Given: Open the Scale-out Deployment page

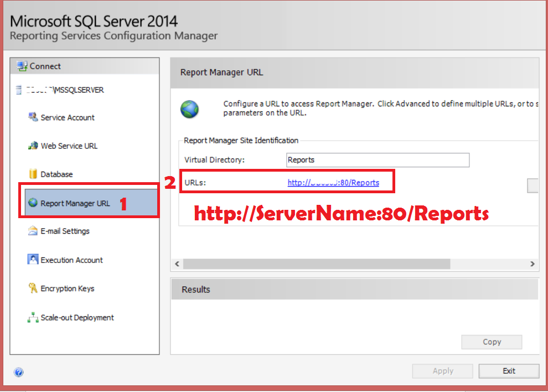Looking at the screenshot, I should (77, 317).
